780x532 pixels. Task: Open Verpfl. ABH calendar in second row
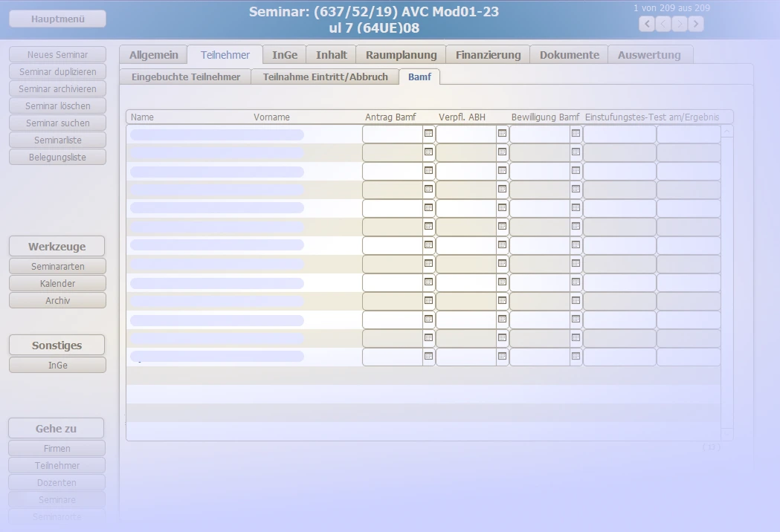click(x=502, y=152)
